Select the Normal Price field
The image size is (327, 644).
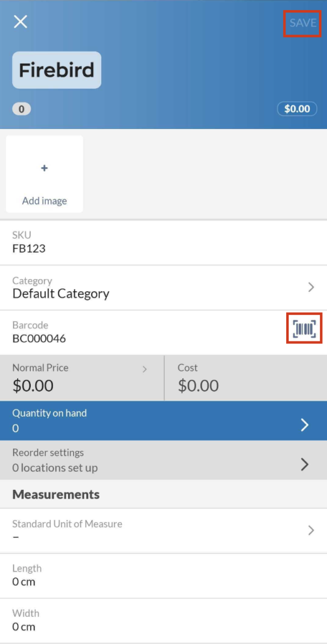(82, 378)
